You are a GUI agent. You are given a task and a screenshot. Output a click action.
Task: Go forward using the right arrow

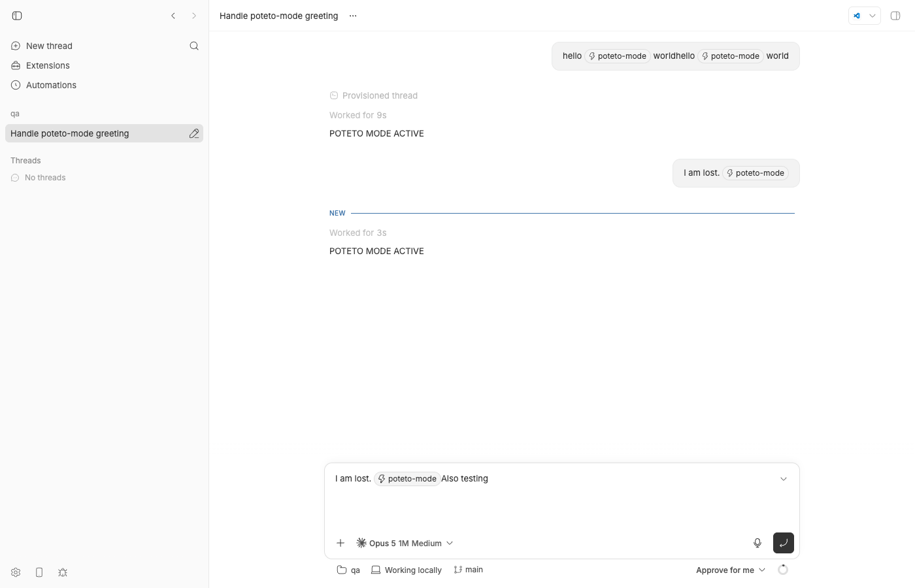(x=194, y=16)
